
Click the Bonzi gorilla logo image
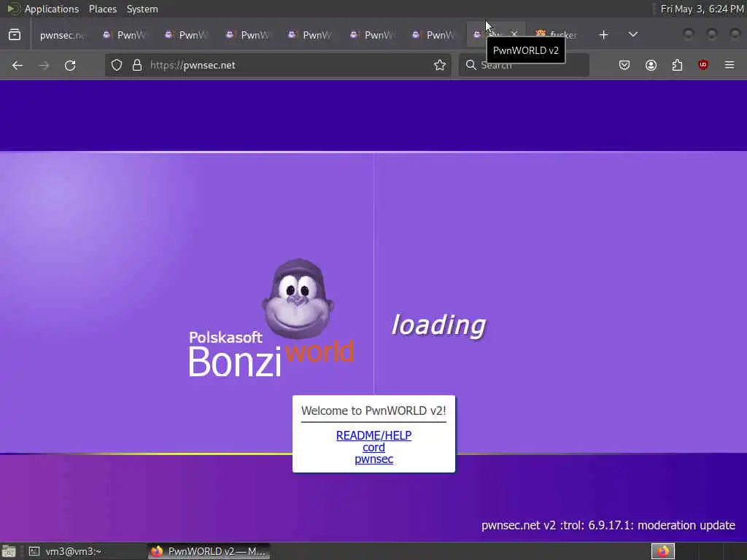(x=298, y=297)
